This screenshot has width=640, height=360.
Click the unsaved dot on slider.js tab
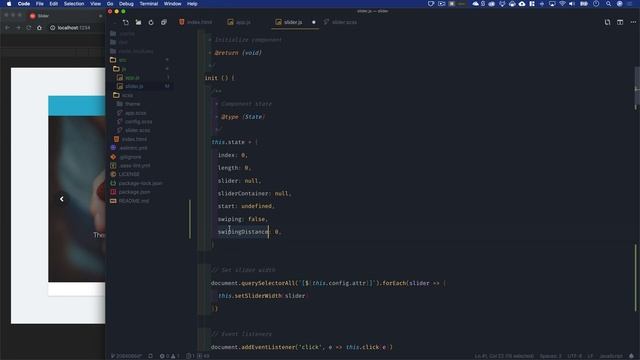click(x=313, y=22)
